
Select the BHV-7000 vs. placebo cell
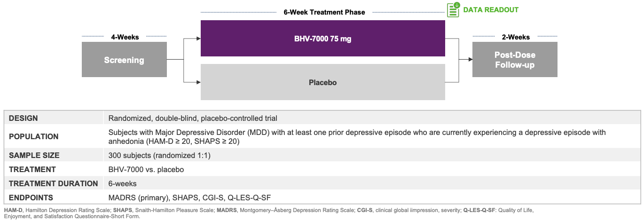pyautogui.click(x=146, y=169)
